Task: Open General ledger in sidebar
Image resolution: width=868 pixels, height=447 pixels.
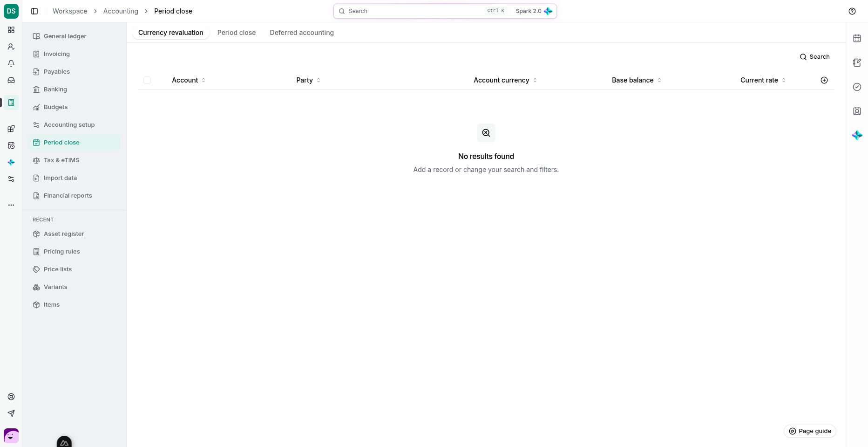Action: 74,36
